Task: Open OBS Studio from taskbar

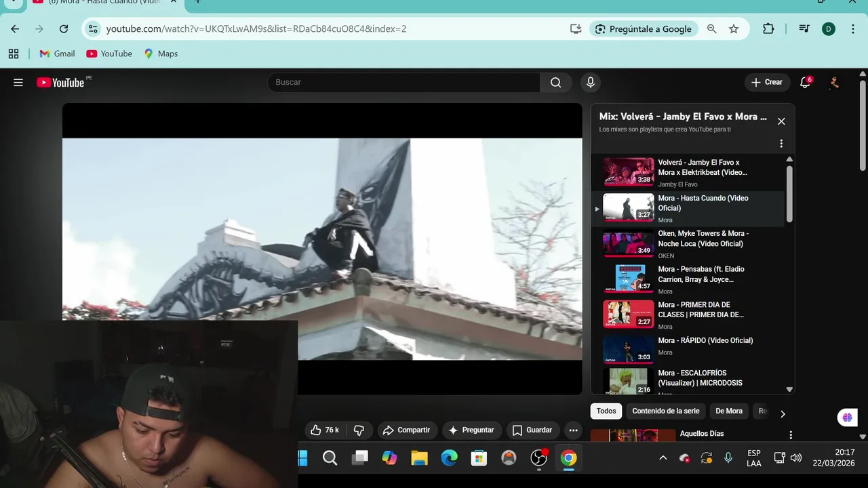Action: click(538, 458)
